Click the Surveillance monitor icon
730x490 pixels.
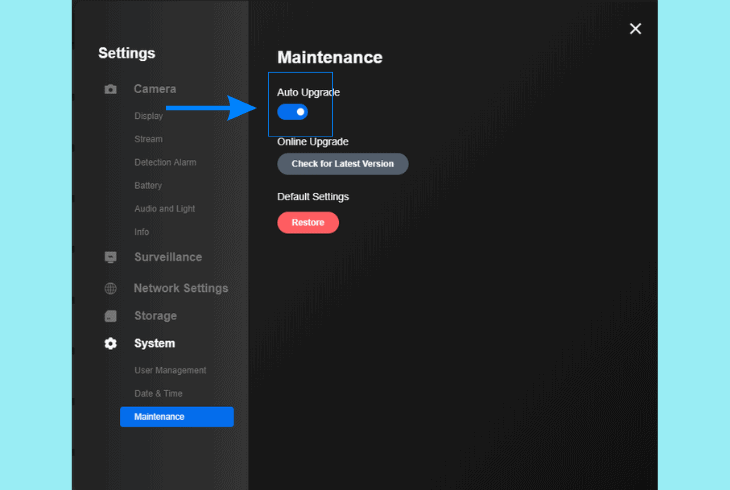click(x=110, y=257)
